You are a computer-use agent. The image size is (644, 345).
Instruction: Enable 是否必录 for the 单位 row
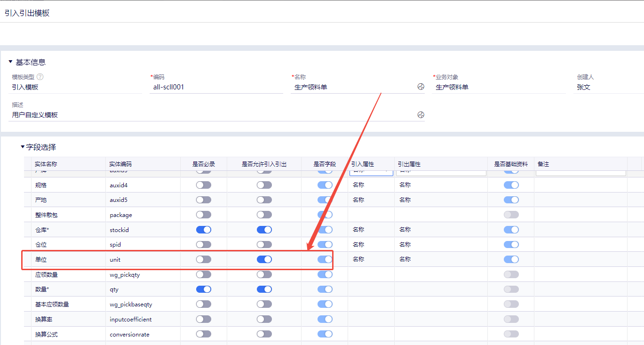tap(204, 259)
